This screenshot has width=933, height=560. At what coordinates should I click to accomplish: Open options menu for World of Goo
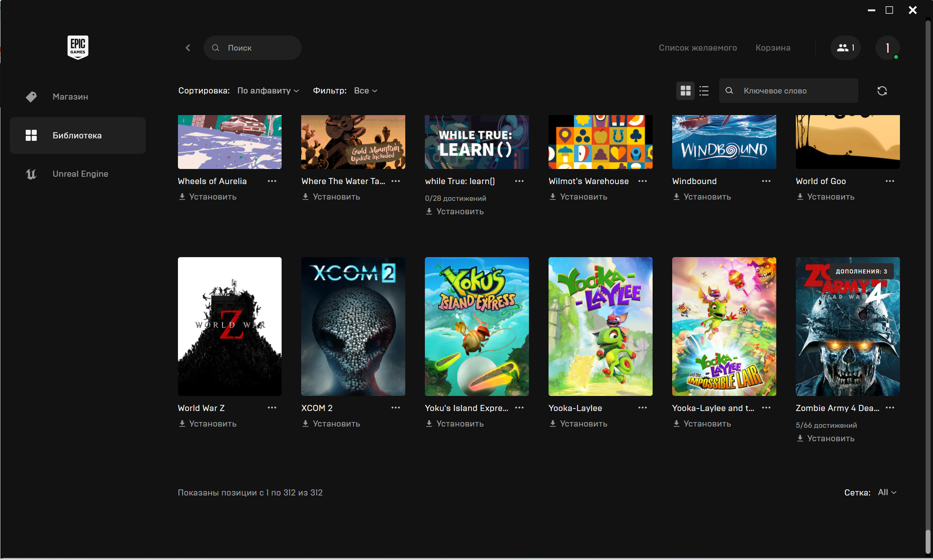coord(890,181)
